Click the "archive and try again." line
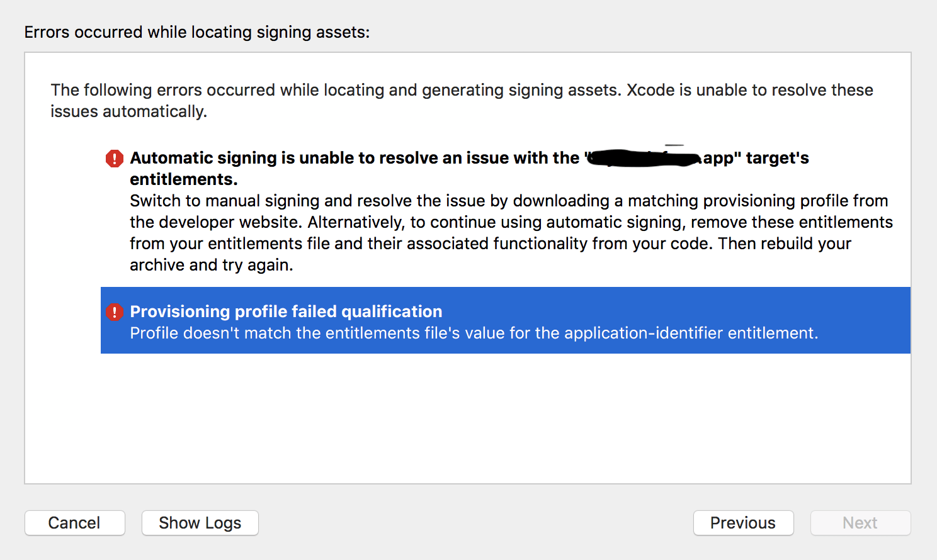The width and height of the screenshot is (937, 560). tap(212, 265)
